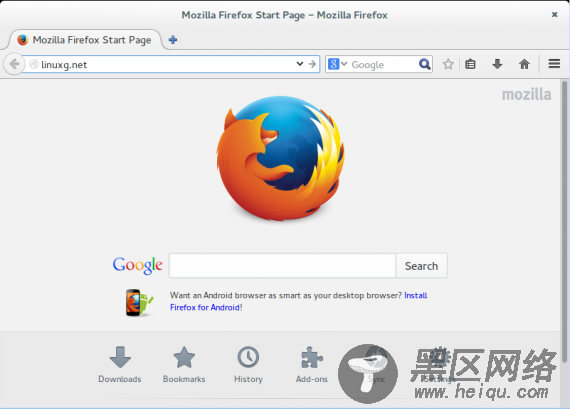This screenshot has width=570, height=409.
Task: Go to Home page icon
Action: [524, 64]
